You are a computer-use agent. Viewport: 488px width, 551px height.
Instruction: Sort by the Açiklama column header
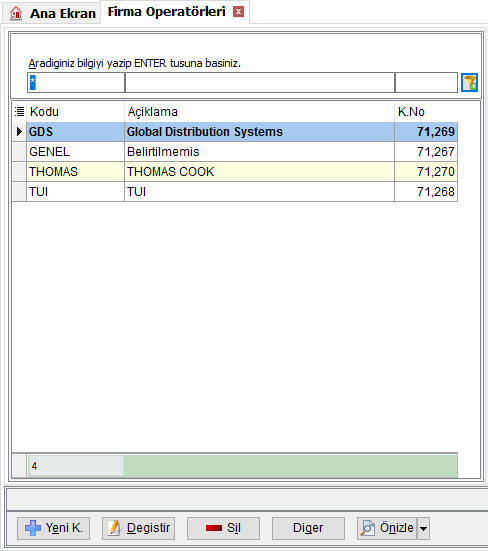[x=259, y=112]
